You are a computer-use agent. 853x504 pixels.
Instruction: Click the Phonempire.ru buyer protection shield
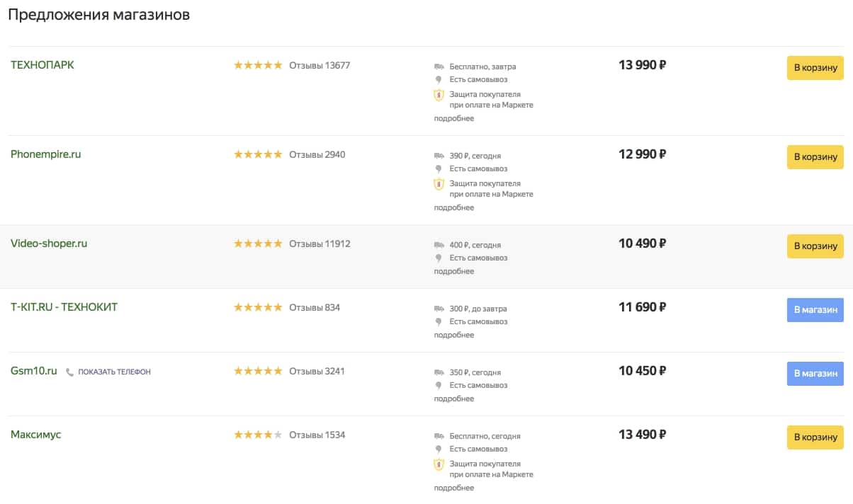coord(439,184)
